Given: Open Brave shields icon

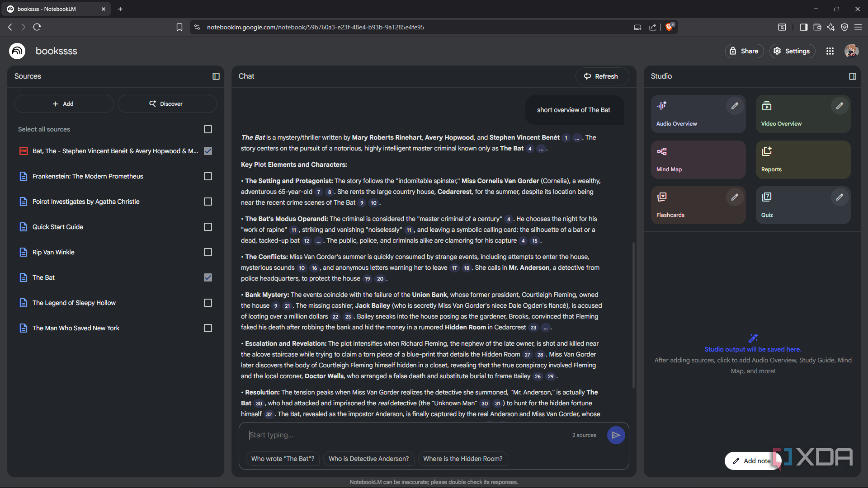Looking at the screenshot, I should coord(670,27).
